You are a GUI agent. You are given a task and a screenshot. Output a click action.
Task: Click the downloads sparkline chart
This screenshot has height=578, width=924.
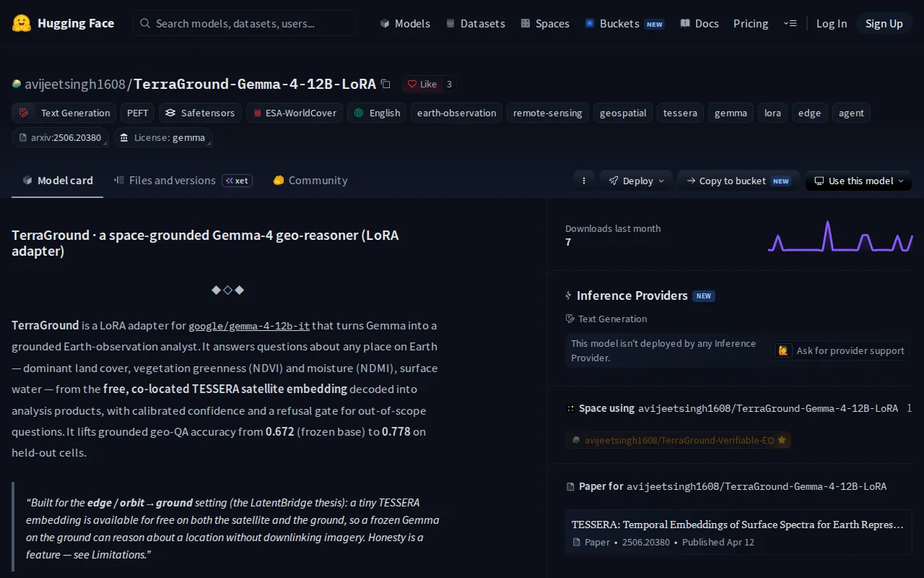[840, 236]
